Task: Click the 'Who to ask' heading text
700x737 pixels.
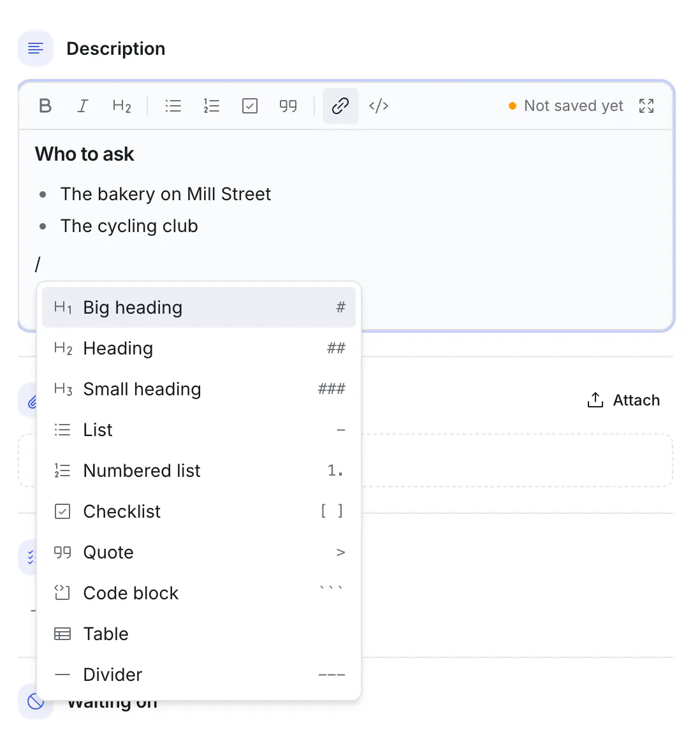Action: coord(85,154)
